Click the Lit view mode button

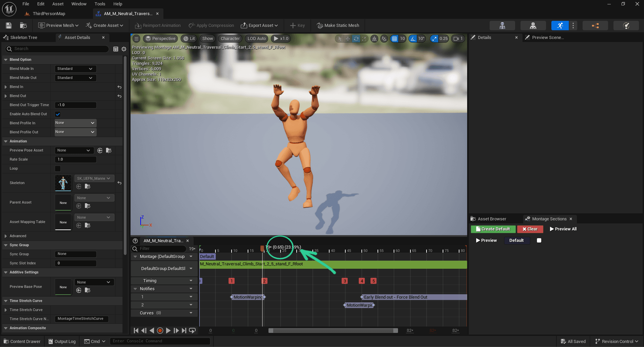point(189,39)
